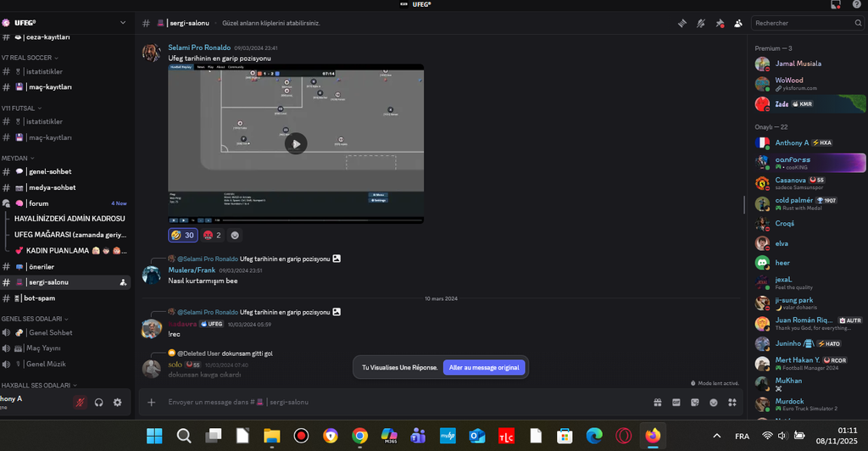Open user settings gear icon
868x451 pixels.
117,403
